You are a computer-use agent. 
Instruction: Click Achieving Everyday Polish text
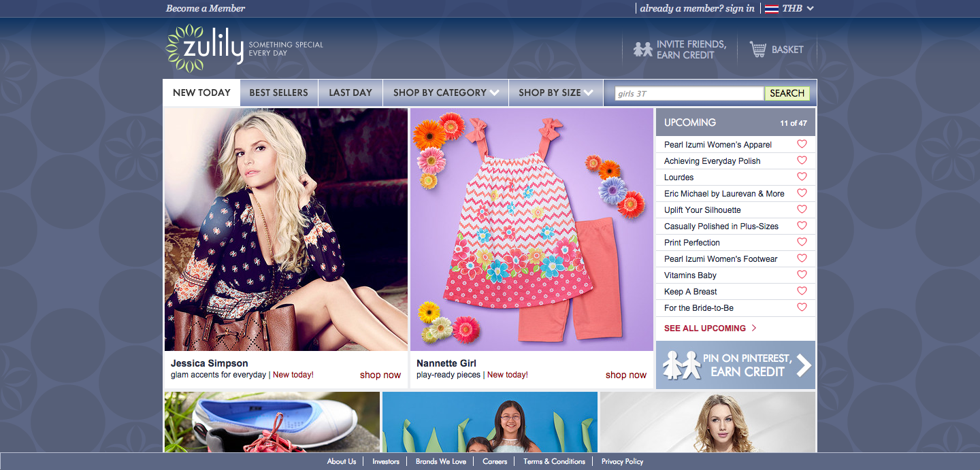[713, 161]
